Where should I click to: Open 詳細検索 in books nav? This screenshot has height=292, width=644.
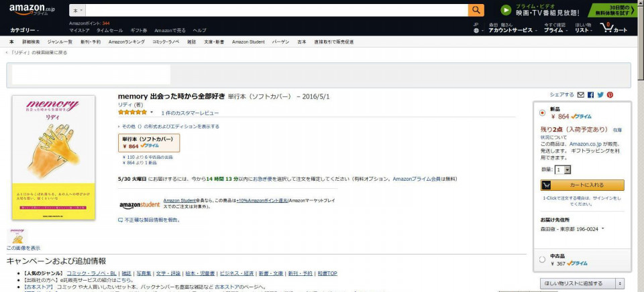click(x=32, y=42)
